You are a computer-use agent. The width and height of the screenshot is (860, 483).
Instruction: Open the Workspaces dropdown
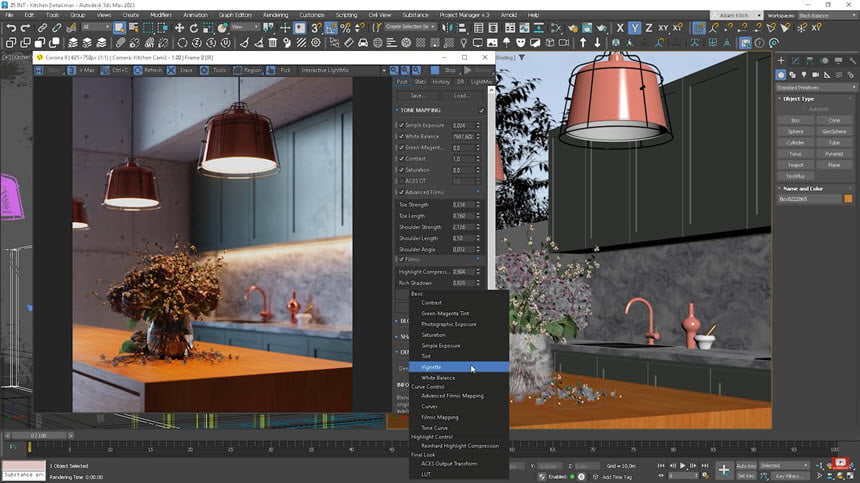[827, 15]
